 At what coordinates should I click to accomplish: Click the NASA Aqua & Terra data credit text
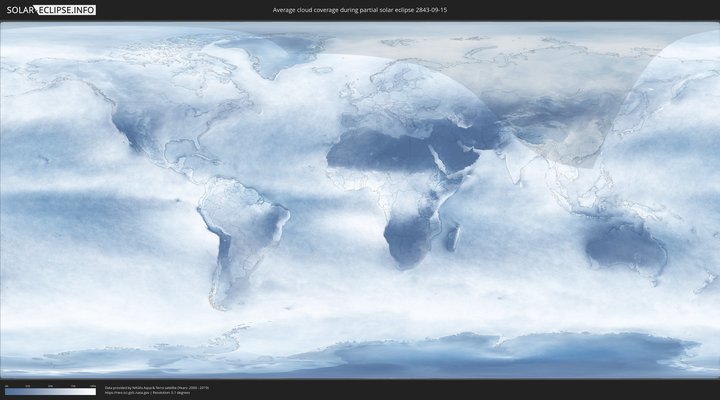[x=156, y=386]
